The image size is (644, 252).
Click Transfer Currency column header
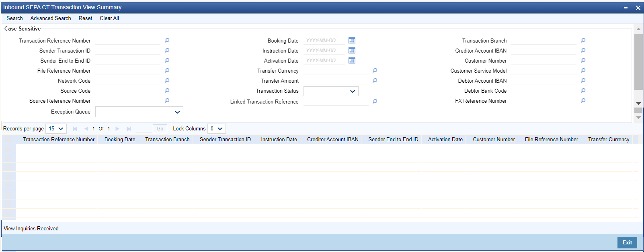click(609, 140)
